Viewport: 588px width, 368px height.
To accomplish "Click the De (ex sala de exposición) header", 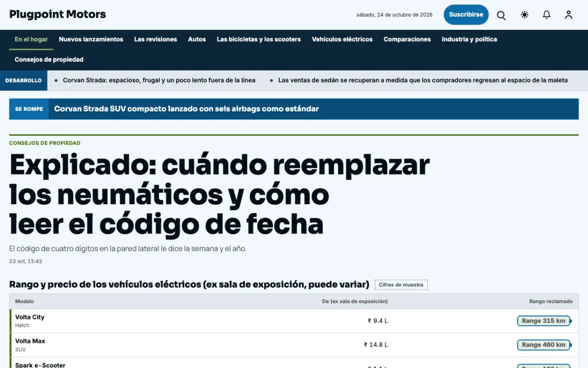I will [355, 301].
